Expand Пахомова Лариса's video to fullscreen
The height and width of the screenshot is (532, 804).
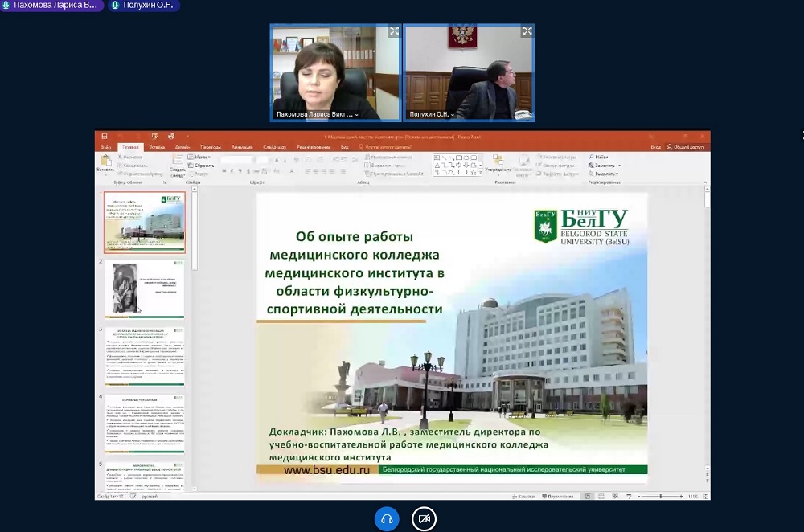coord(394,31)
